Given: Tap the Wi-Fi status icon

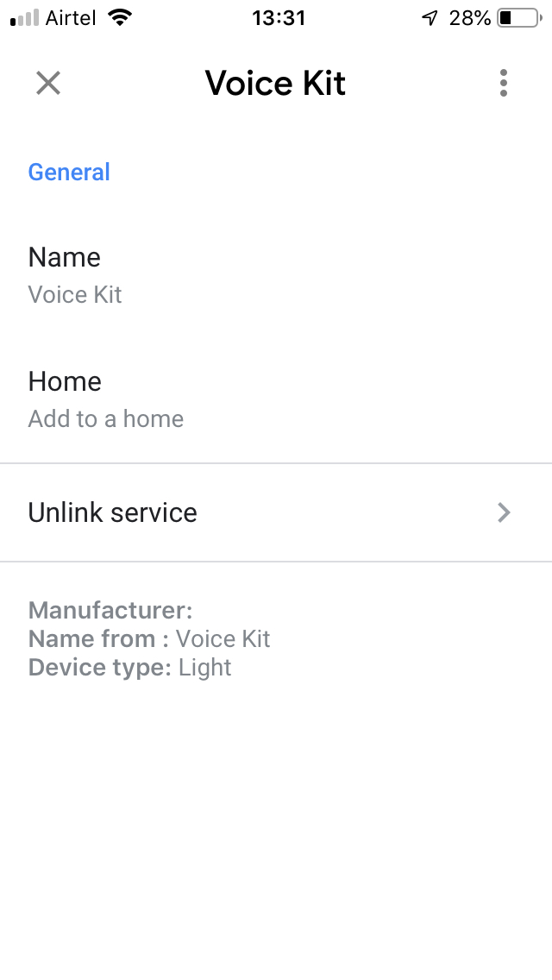Looking at the screenshot, I should (x=120, y=18).
